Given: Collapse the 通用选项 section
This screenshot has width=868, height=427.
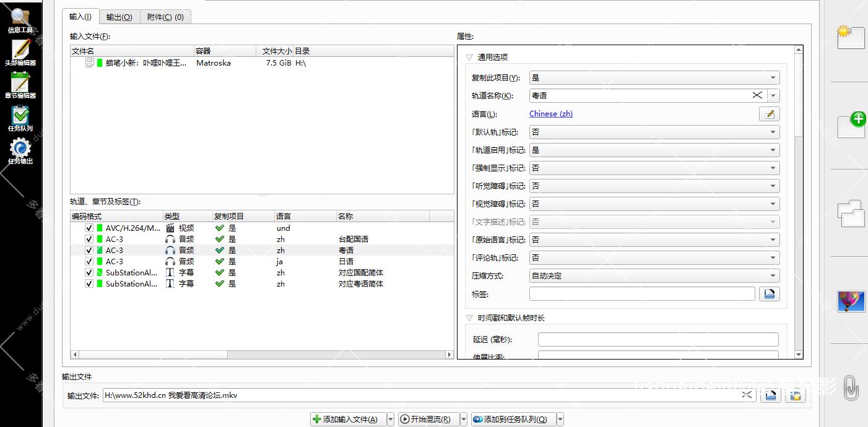Looking at the screenshot, I should pos(469,57).
